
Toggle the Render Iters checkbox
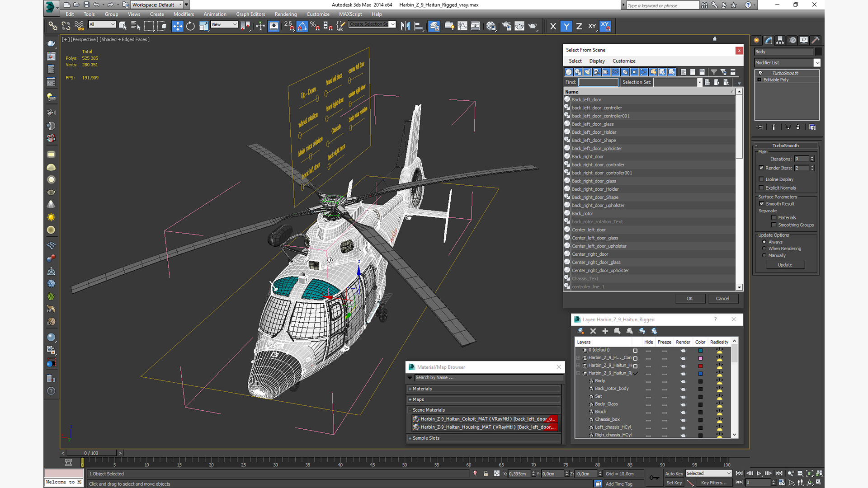pos(761,168)
